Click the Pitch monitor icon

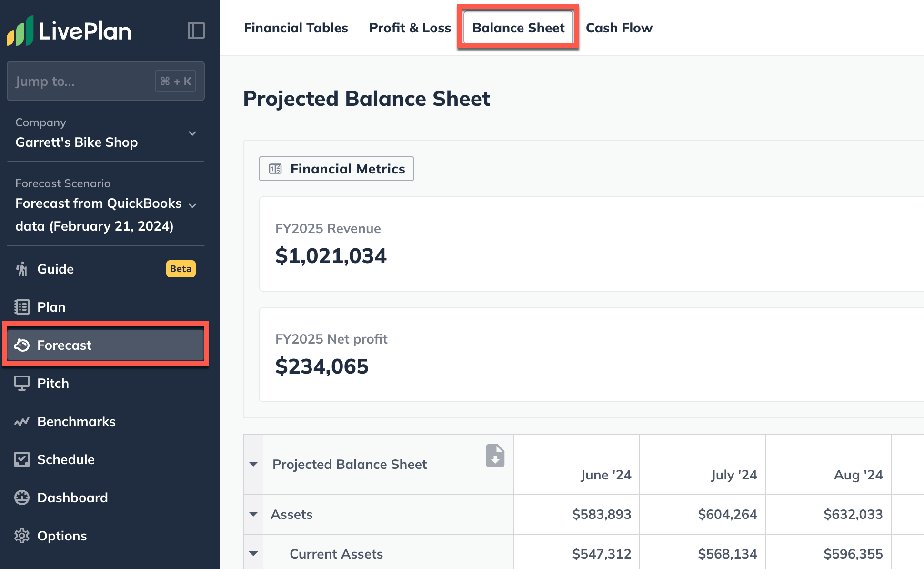point(22,383)
